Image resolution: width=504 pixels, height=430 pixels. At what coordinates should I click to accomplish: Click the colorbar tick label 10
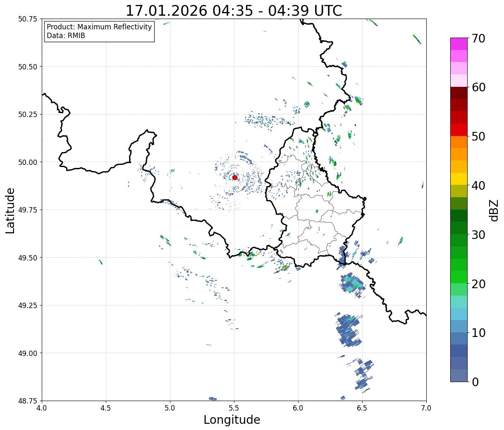478,333
